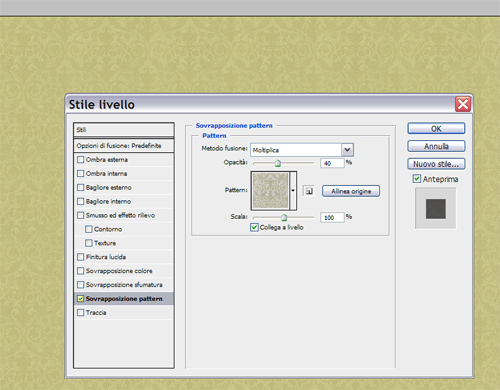The height and width of the screenshot is (390, 500).
Task: Click the Opacità slider handle
Action: [278, 163]
